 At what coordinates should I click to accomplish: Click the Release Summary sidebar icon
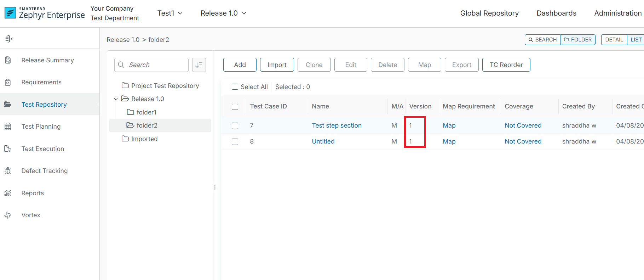pyautogui.click(x=8, y=60)
